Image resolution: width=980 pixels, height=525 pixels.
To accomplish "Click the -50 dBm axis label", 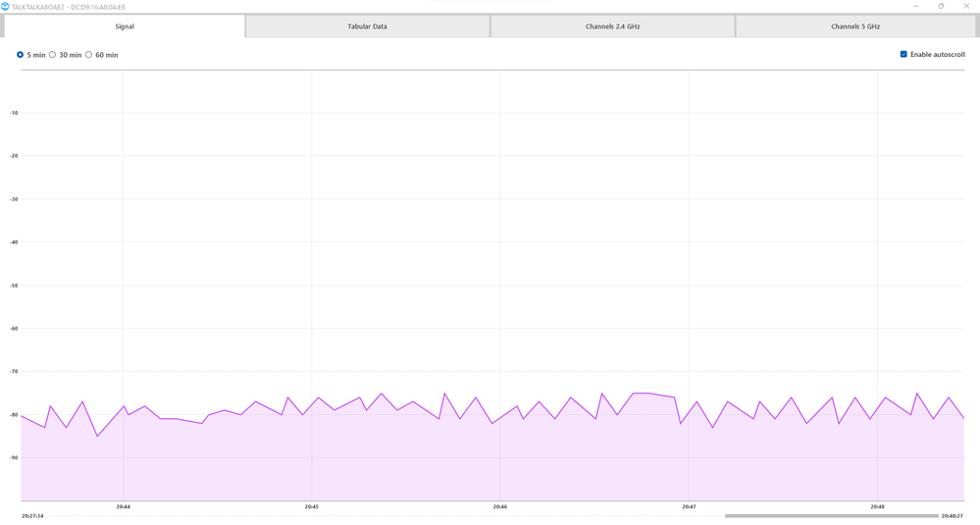I will pyautogui.click(x=14, y=286).
